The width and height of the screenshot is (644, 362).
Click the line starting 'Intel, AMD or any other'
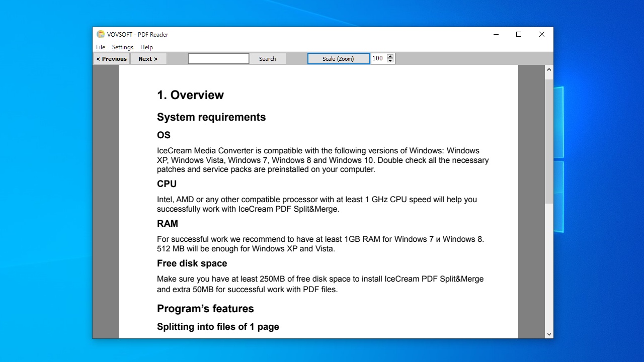[317, 200]
